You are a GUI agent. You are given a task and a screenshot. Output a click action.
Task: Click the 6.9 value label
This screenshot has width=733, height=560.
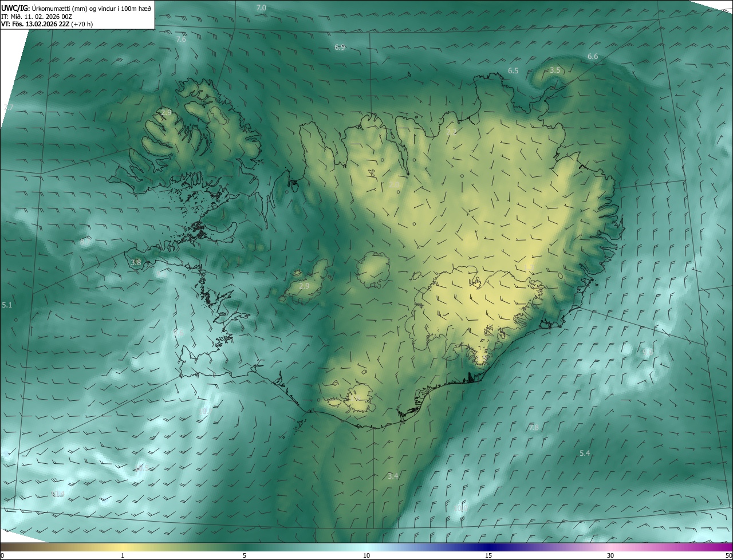tap(340, 47)
